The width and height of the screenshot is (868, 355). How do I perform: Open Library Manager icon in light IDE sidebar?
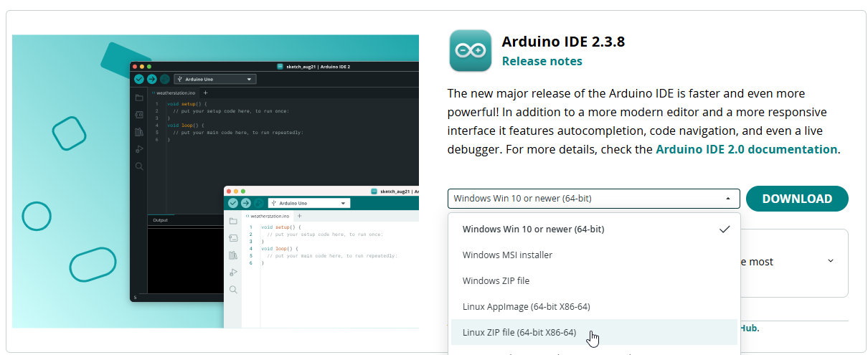click(233, 255)
